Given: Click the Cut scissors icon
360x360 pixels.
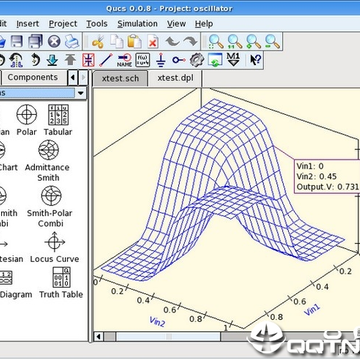Looking at the screenshot, I should pos(98,42).
